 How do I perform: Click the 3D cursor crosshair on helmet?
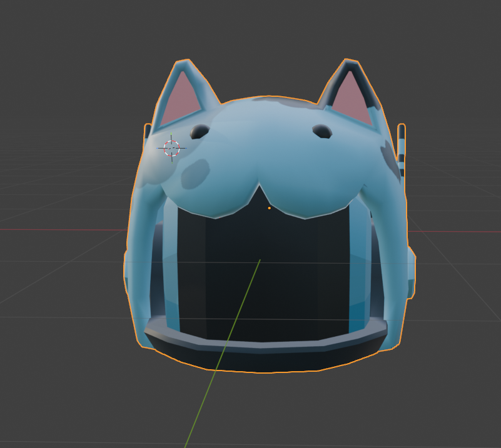171,148
